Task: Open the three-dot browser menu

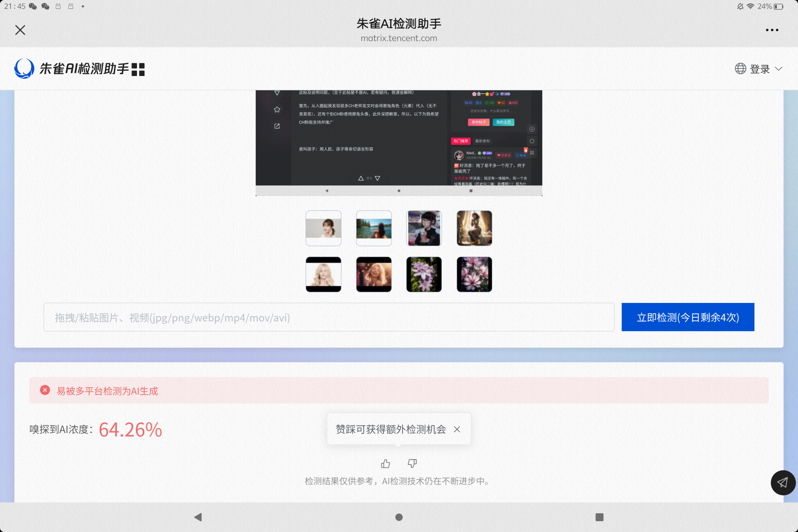Action: point(772,30)
